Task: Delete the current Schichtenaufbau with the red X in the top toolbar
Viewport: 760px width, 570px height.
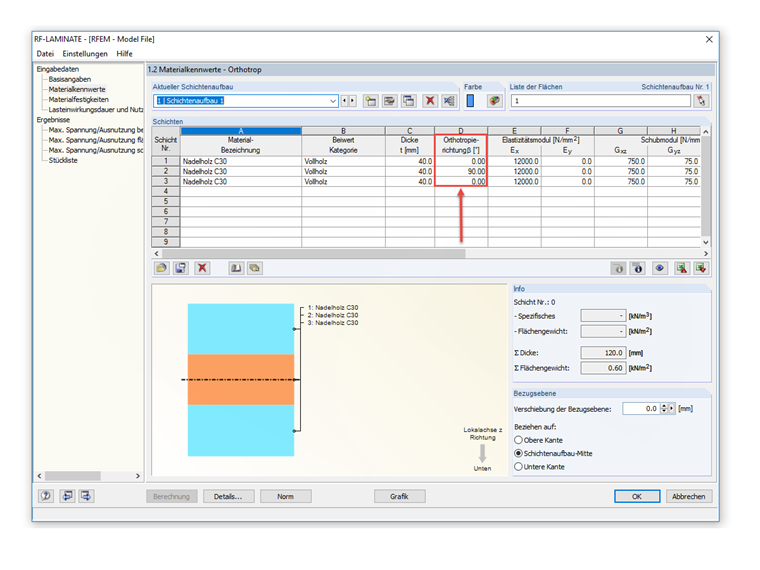Action: point(430,101)
